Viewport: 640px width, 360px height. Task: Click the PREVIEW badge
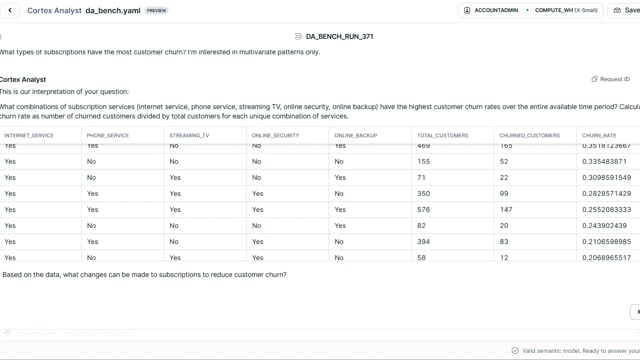coord(156,11)
